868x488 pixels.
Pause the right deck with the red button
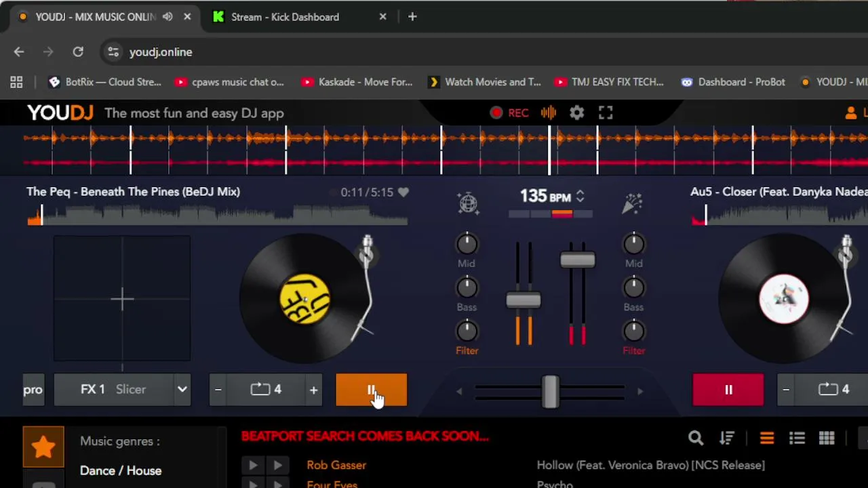coord(728,390)
